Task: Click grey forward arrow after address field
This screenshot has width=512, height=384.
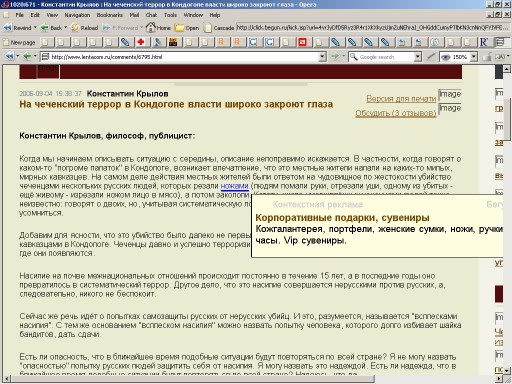Action: tap(335, 57)
